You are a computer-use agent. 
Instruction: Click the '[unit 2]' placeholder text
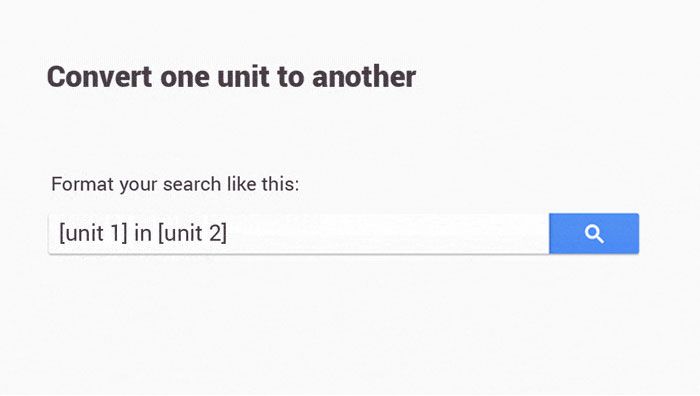pyautogui.click(x=192, y=233)
